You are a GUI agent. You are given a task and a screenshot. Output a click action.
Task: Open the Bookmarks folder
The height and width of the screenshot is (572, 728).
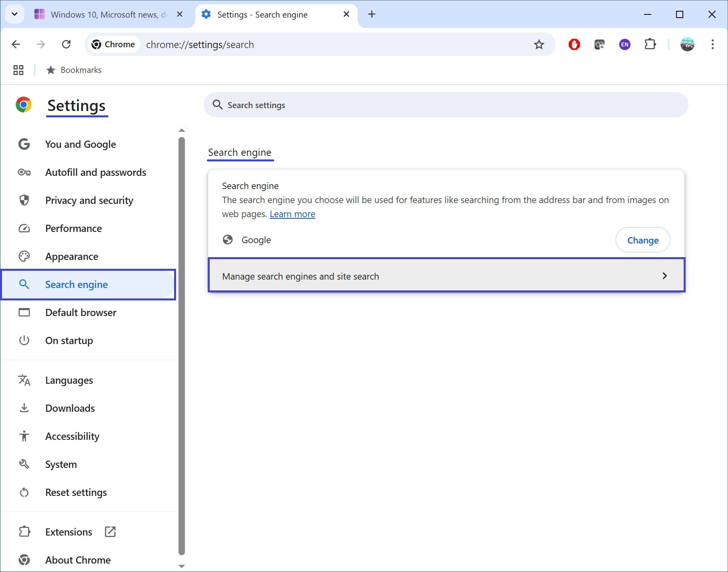tap(74, 70)
